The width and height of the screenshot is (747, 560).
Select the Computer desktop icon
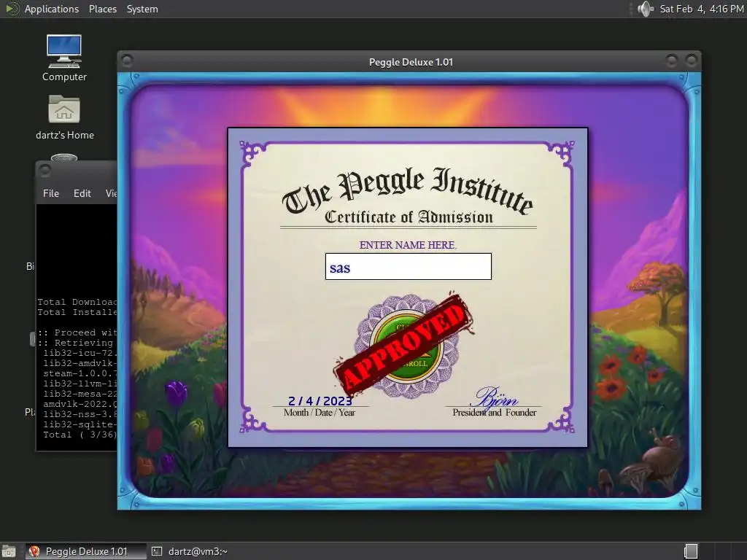click(x=64, y=58)
